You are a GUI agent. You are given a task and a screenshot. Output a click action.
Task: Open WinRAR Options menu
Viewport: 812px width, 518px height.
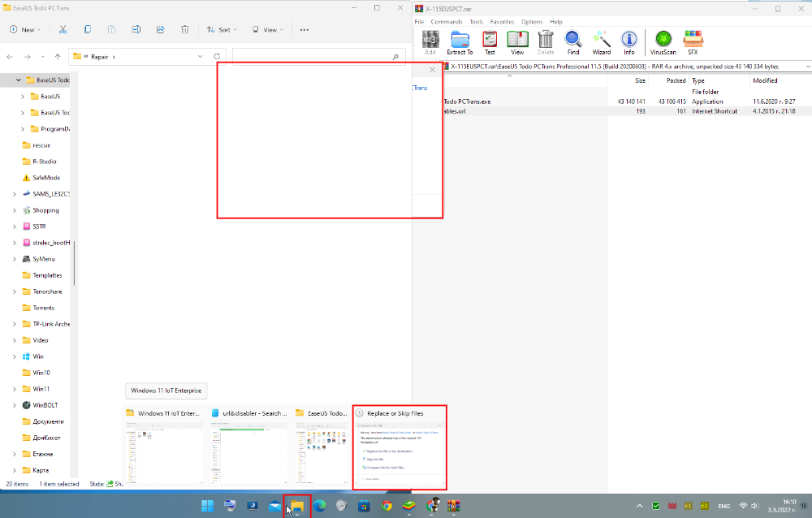pos(532,22)
